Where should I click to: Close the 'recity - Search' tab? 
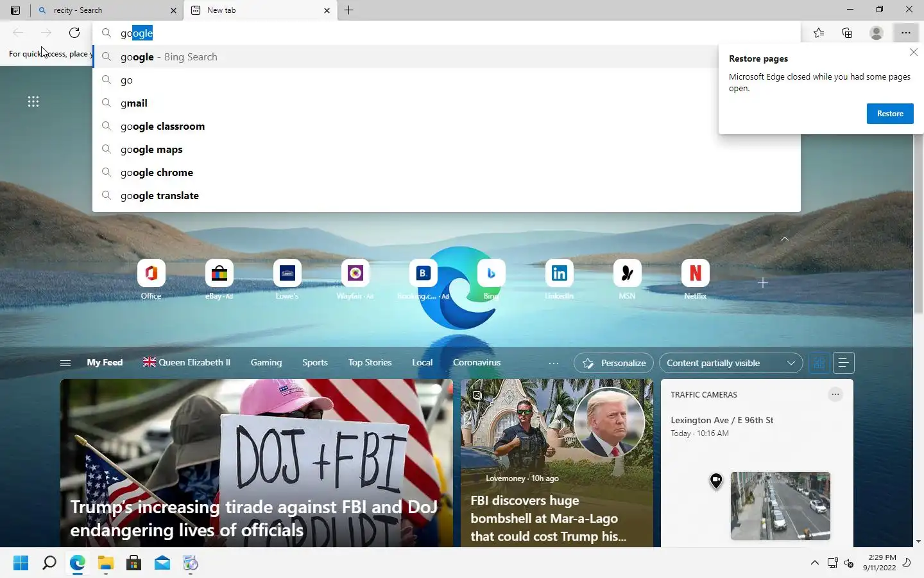pyautogui.click(x=173, y=10)
